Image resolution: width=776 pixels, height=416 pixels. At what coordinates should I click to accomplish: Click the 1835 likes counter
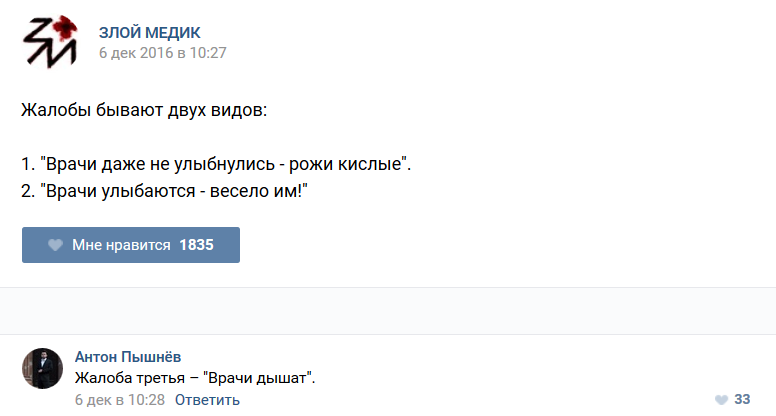196,245
